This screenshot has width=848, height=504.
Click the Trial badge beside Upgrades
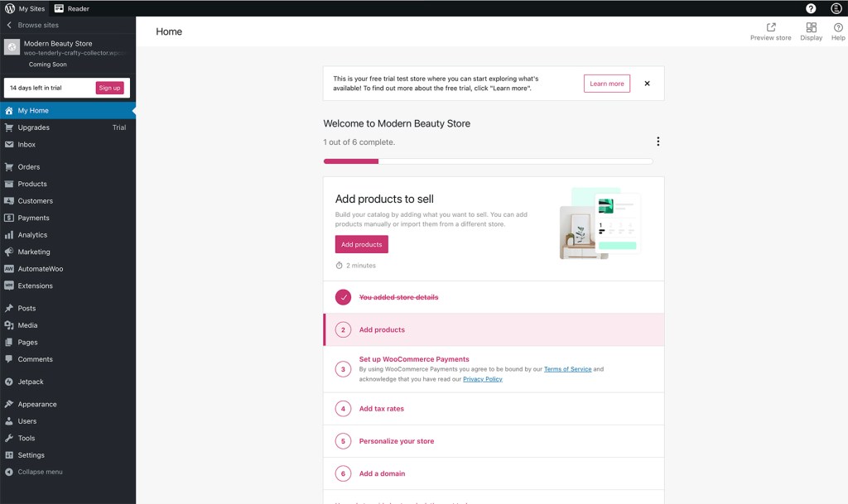pyautogui.click(x=119, y=127)
